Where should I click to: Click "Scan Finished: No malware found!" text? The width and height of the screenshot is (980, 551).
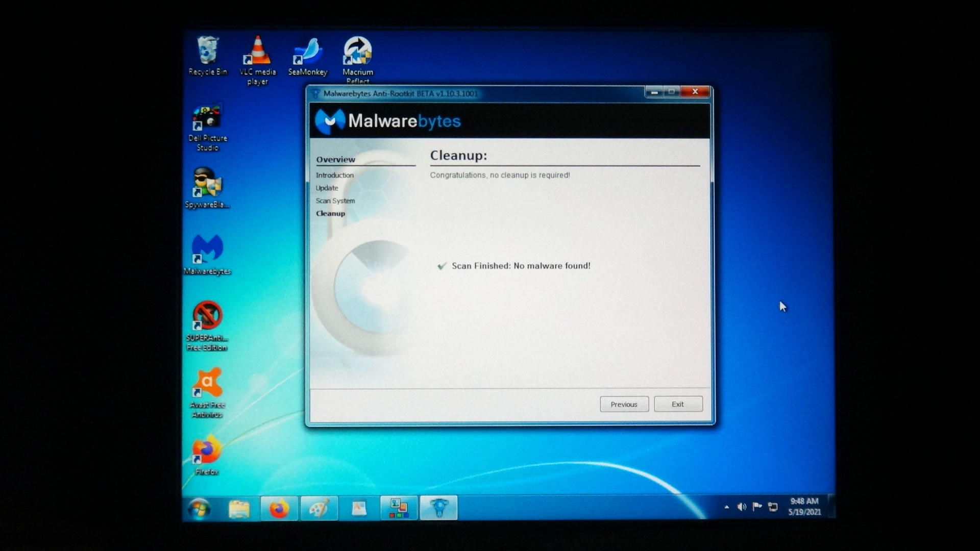click(x=521, y=266)
